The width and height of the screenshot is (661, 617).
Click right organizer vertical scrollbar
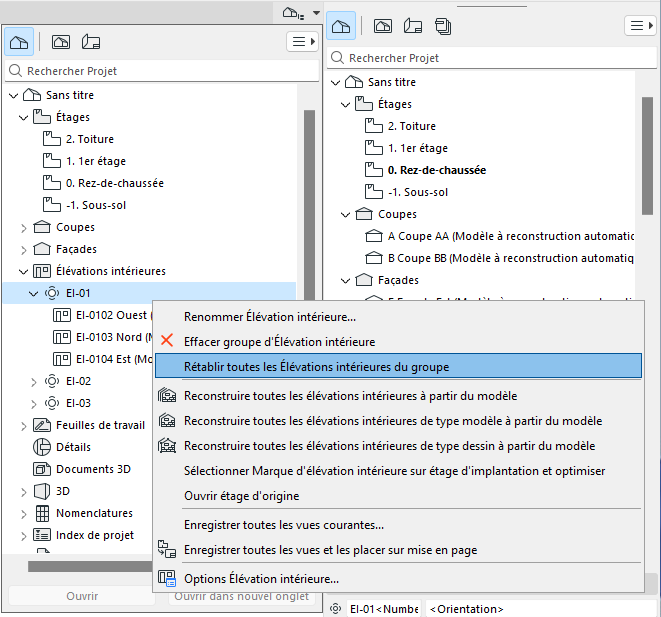(647, 156)
